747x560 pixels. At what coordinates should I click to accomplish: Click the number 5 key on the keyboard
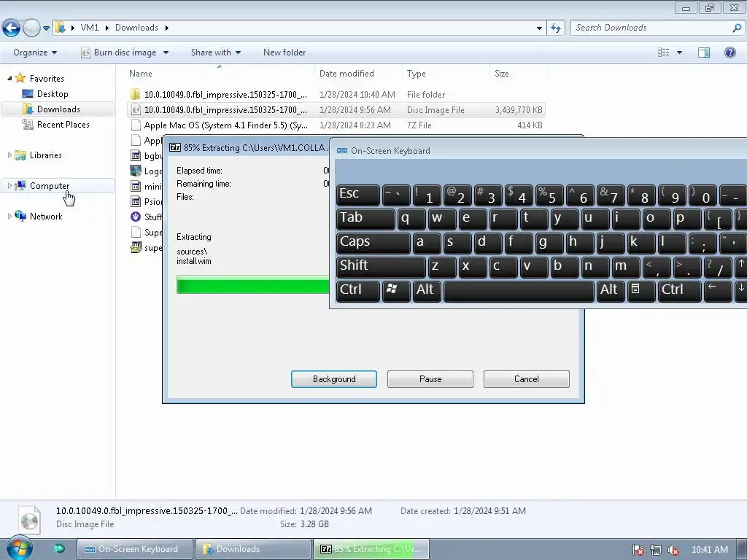point(549,195)
